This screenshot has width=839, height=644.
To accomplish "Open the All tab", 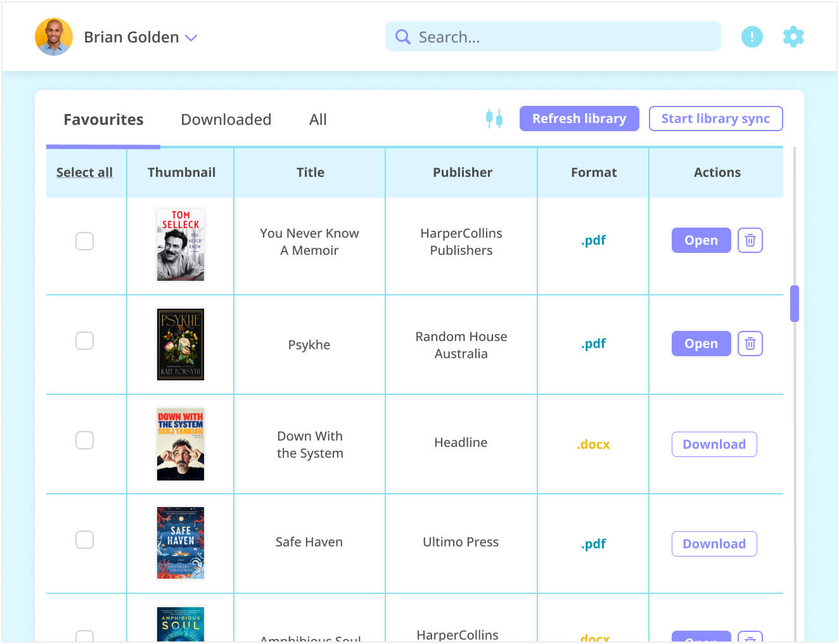I will [317, 119].
